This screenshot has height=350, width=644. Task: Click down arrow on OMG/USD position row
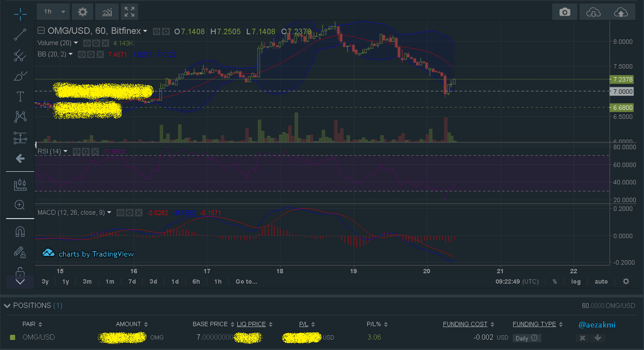click(x=597, y=338)
